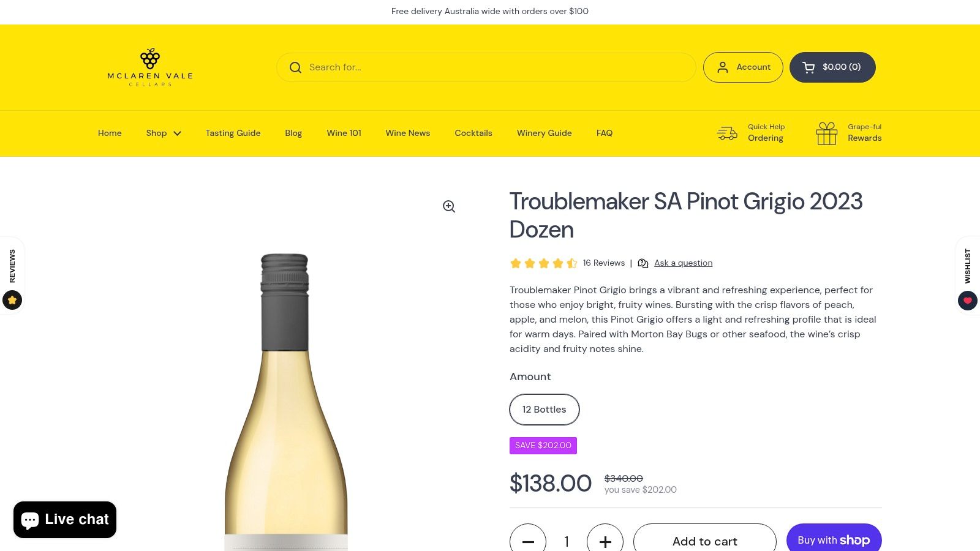The width and height of the screenshot is (980, 551).
Task: Open the shopping cart showing $0.00
Action: (832, 67)
